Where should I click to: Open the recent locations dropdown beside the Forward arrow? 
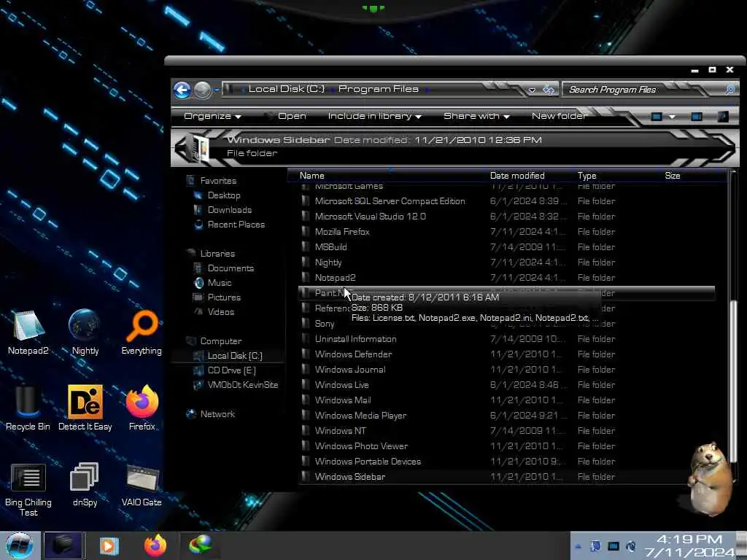click(x=217, y=90)
